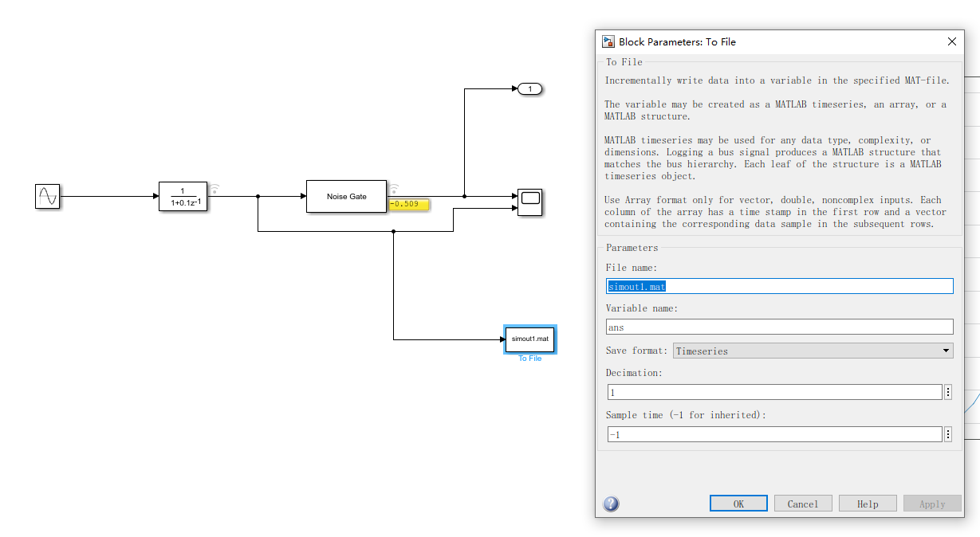
Task: Click the Block Parameters dialog title-bar icon
Action: tap(608, 41)
